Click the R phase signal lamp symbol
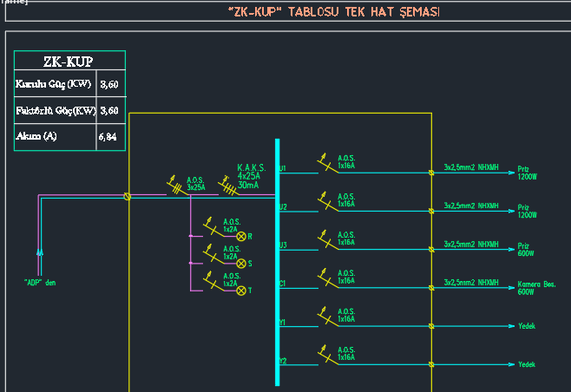This screenshot has height=392, width=571. [241, 237]
